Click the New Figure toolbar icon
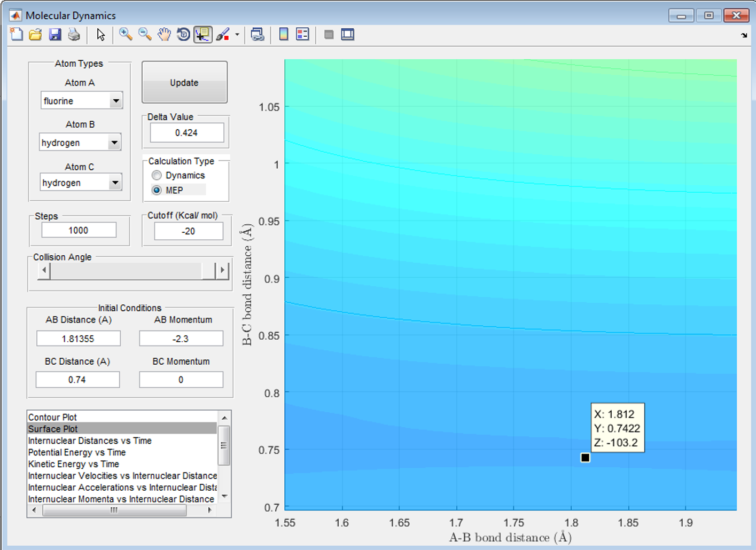 click(x=17, y=35)
